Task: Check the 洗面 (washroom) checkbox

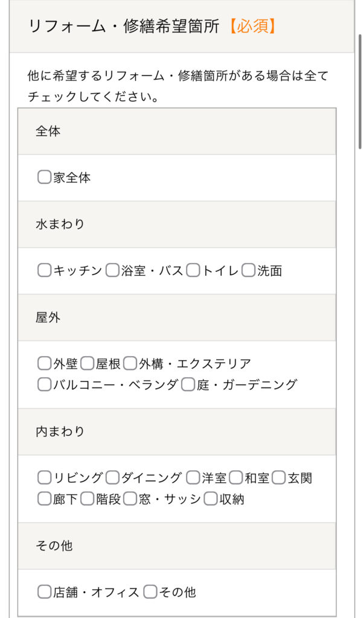Action: click(x=246, y=270)
